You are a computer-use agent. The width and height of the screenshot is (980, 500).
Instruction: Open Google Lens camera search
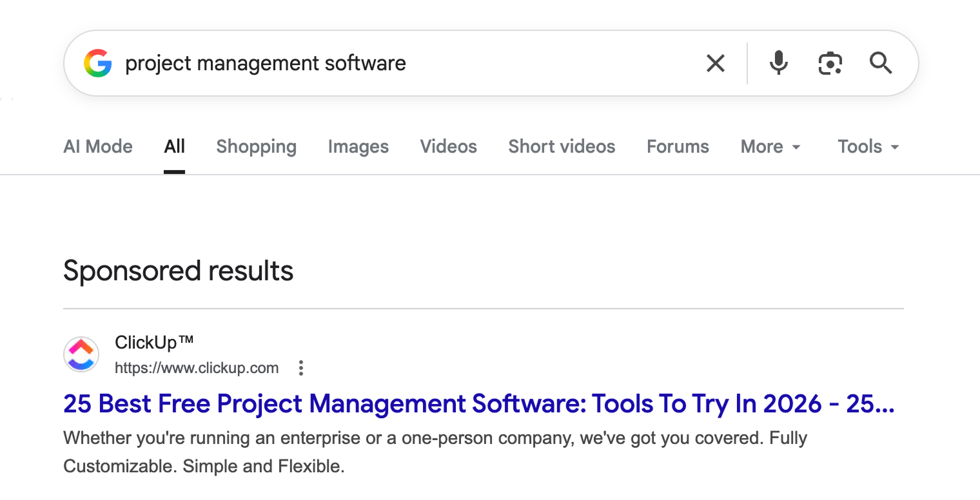click(830, 63)
